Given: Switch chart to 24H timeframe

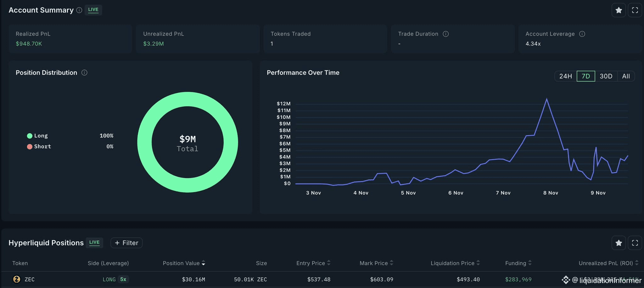Looking at the screenshot, I should (565, 76).
